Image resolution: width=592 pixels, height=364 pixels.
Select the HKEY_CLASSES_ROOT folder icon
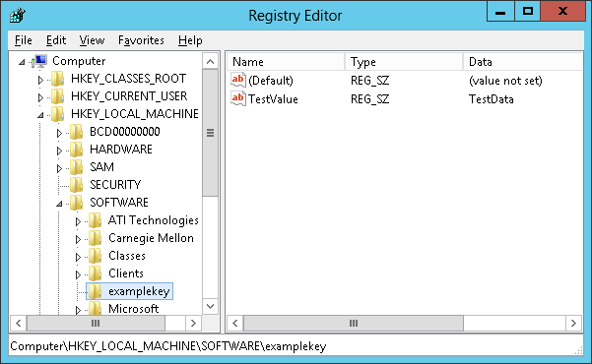58,79
